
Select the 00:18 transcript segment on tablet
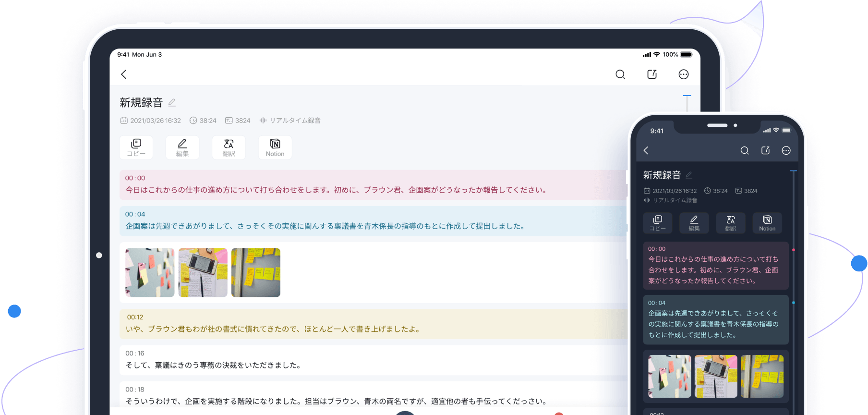pos(373,395)
